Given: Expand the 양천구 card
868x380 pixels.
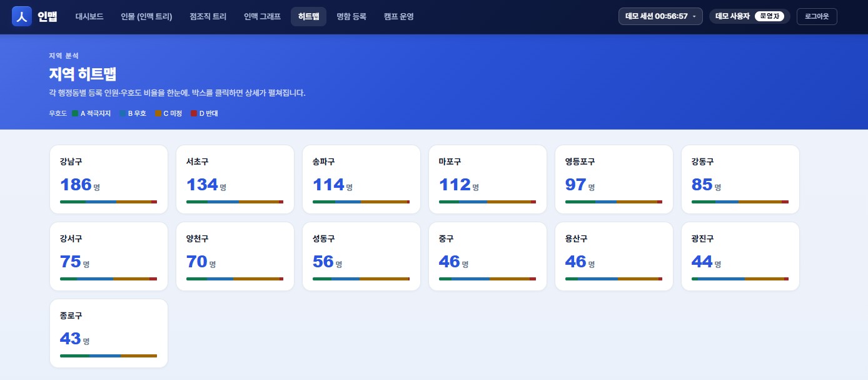Looking at the screenshot, I should coord(235,256).
